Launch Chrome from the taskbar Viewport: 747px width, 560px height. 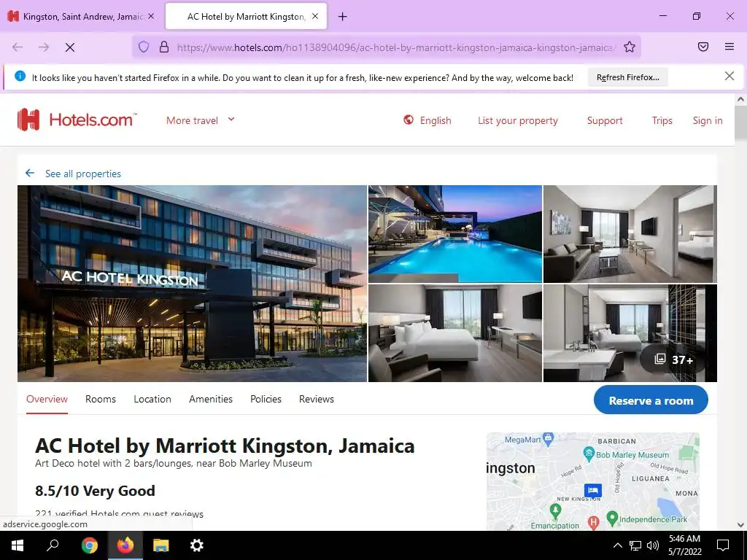[x=89, y=545]
